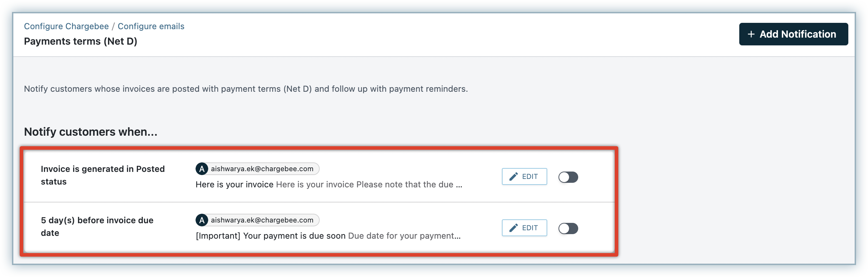Enable the 5 day(s) before due date notification

point(568,228)
